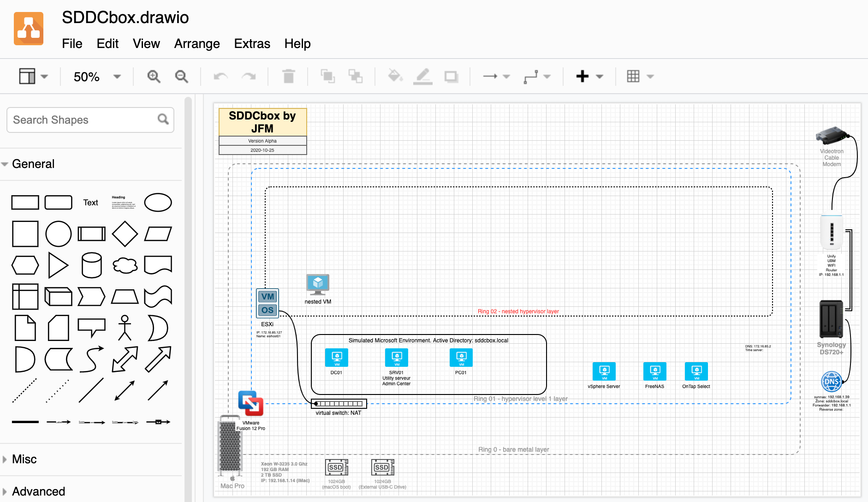Click the To Front icon
This screenshot has width=868, height=502.
pyautogui.click(x=328, y=76)
